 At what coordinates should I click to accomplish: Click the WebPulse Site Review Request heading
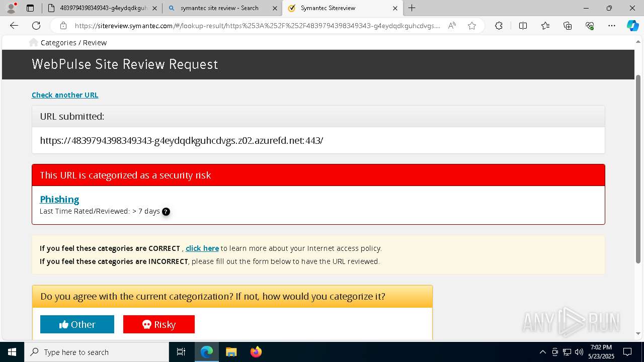(125, 64)
